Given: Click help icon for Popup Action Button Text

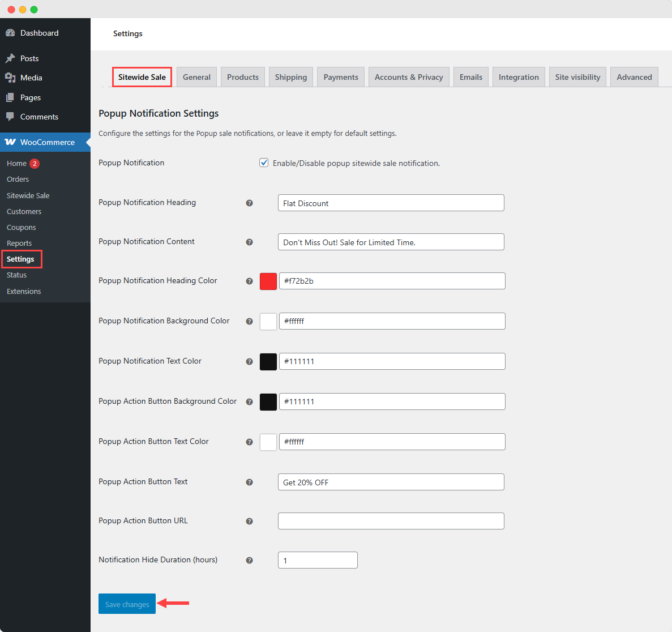Looking at the screenshot, I should pyautogui.click(x=250, y=482).
